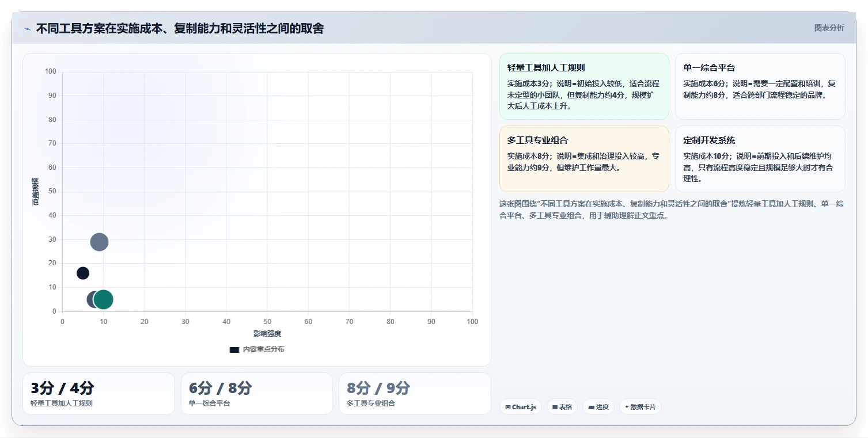Image resolution: width=868 pixels, height=438 pixels.
Task: Click the 6分 / 8分 stat value
Action: pos(221,388)
